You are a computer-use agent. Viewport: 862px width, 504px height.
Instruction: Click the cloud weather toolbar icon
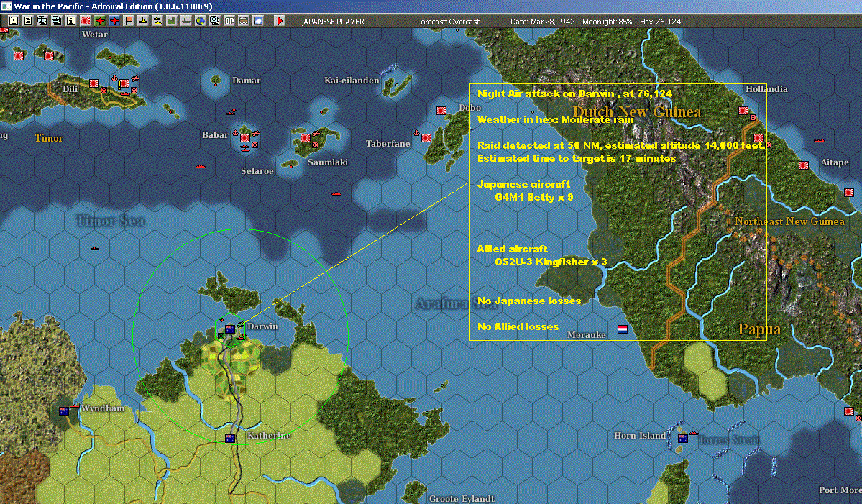(258, 21)
